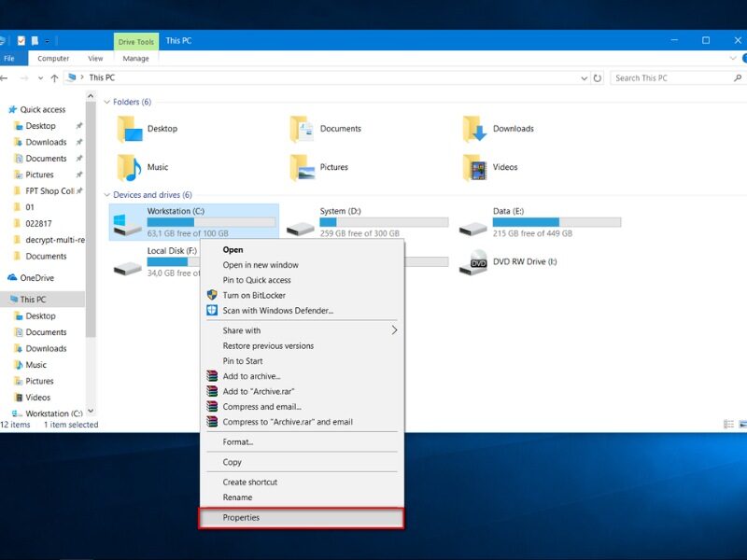Viewport: 747px width, 560px height.
Task: Click the blue File button
Action: pos(9,59)
